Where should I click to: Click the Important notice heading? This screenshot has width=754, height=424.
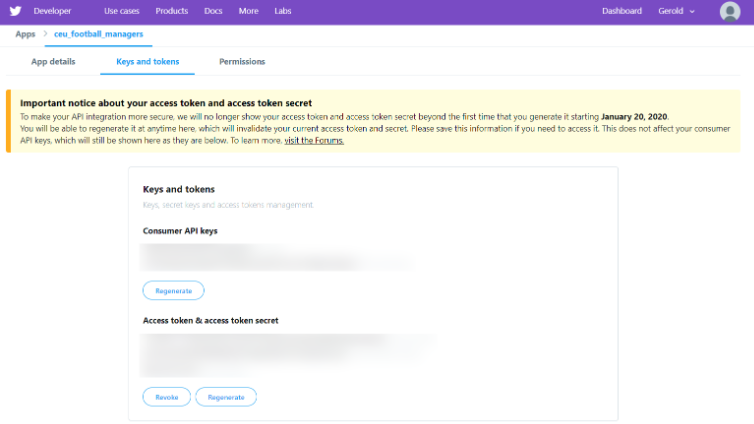point(166,103)
